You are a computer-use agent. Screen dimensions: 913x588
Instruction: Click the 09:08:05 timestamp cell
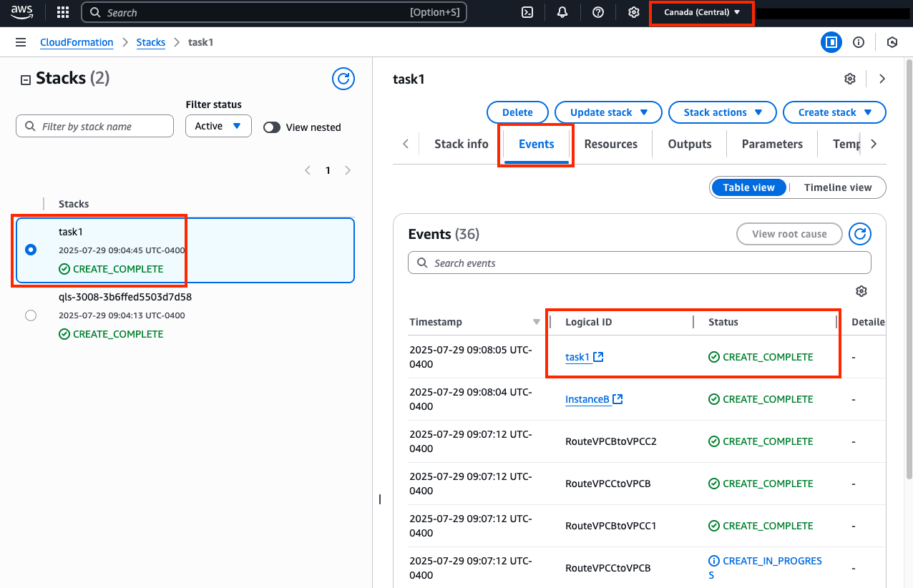point(472,357)
